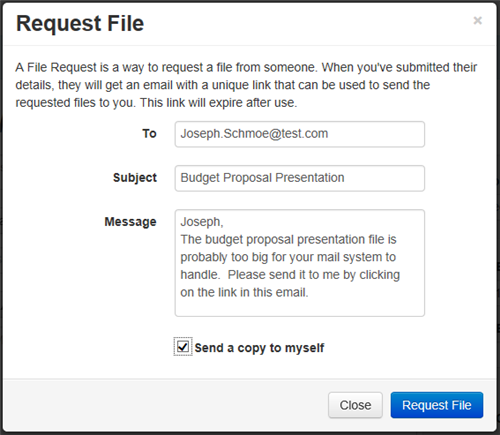Click the bold 'Message' field label
This screenshot has height=435, width=500.
click(x=130, y=222)
